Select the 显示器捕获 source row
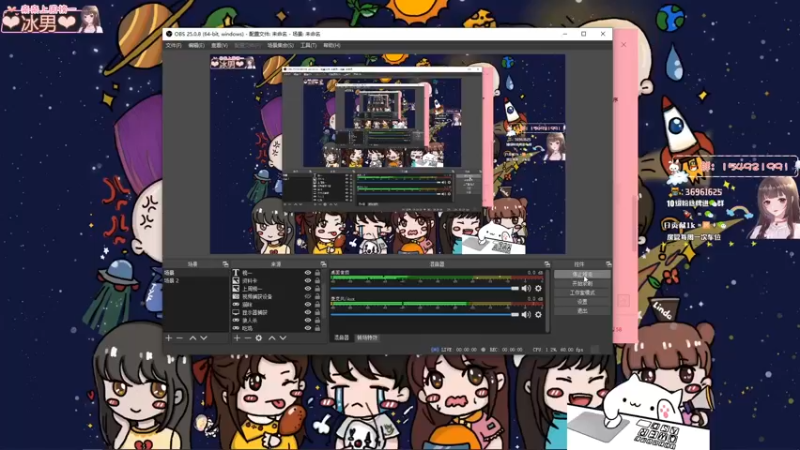This screenshot has width=800, height=450. [277, 312]
